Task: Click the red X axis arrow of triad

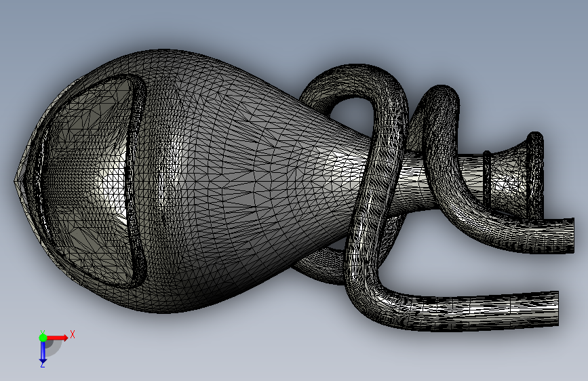Action: (57, 338)
